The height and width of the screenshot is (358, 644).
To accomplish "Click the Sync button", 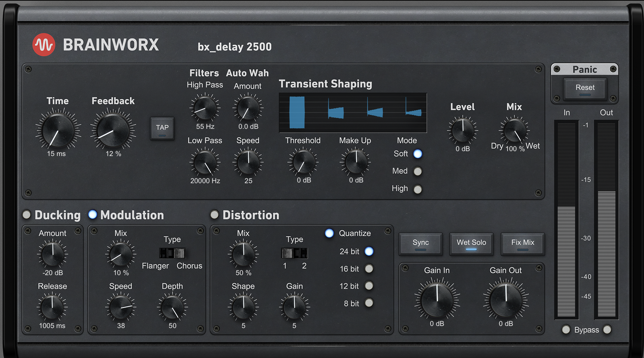I will pos(421,243).
